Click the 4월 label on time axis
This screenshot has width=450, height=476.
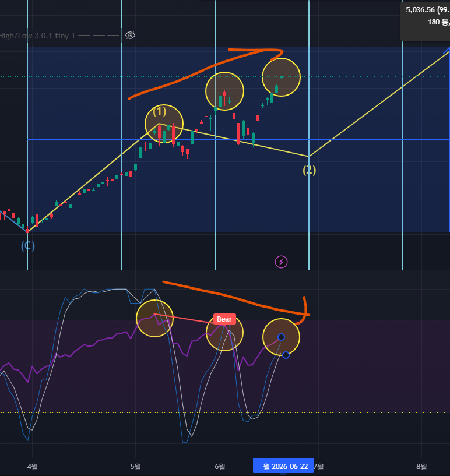[33, 466]
